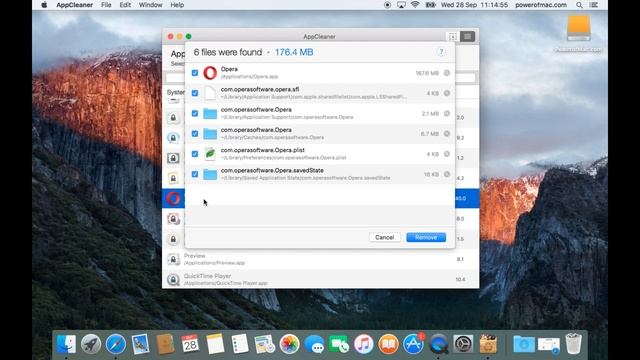Click the blank document icon of opera.sfl
Screen dimensions: 640x360
(x=210, y=93)
